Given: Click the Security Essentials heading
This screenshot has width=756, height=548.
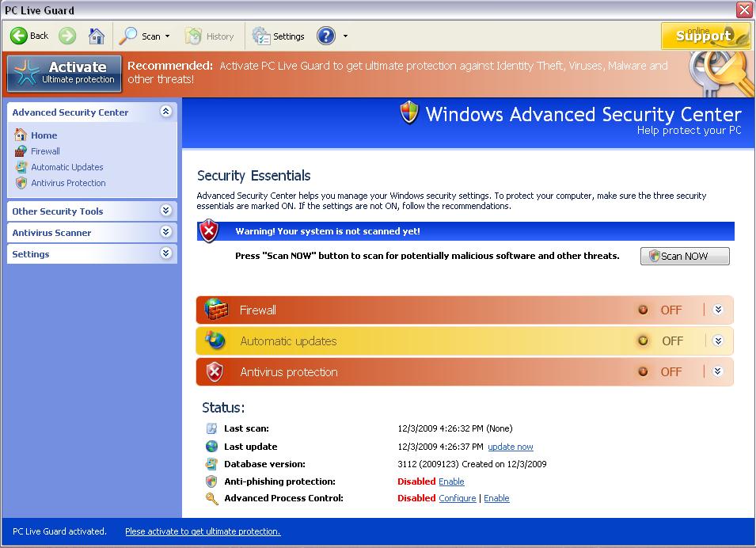Looking at the screenshot, I should (253, 176).
